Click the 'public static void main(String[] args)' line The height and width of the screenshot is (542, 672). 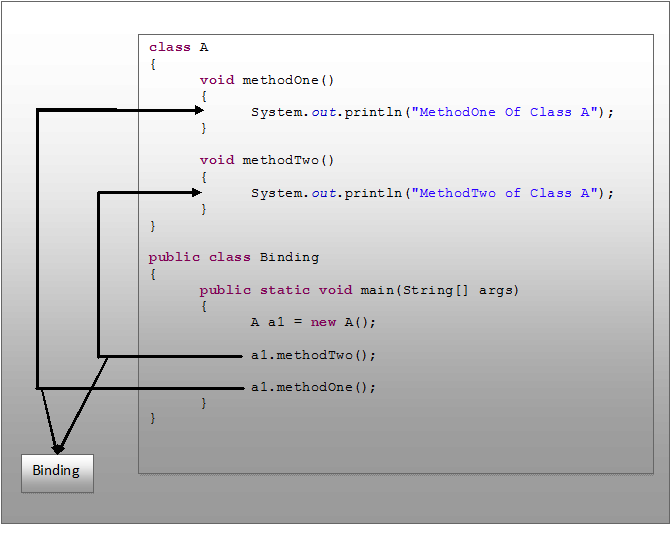[x=359, y=290]
